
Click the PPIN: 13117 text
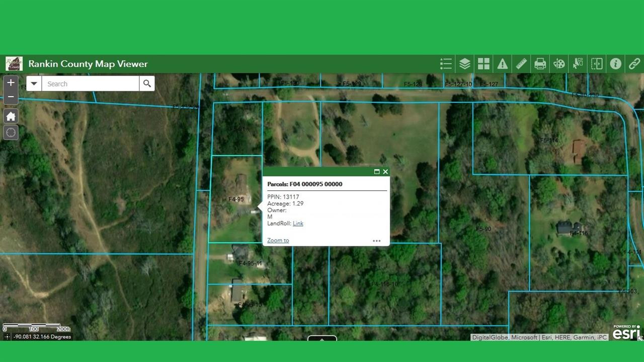coord(283,197)
